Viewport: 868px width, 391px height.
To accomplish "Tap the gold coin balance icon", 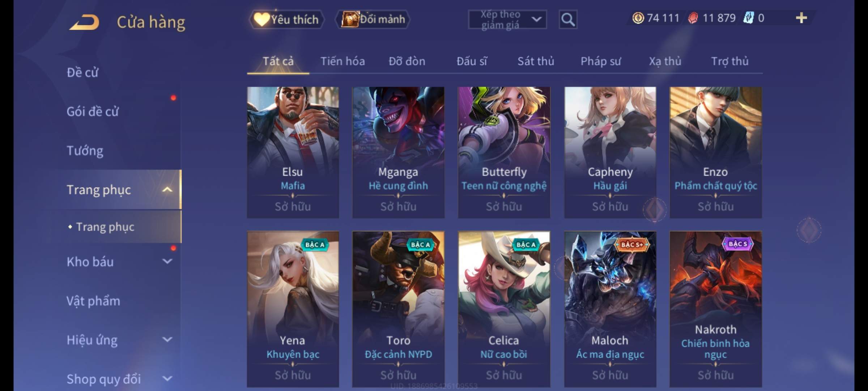I will [x=638, y=18].
